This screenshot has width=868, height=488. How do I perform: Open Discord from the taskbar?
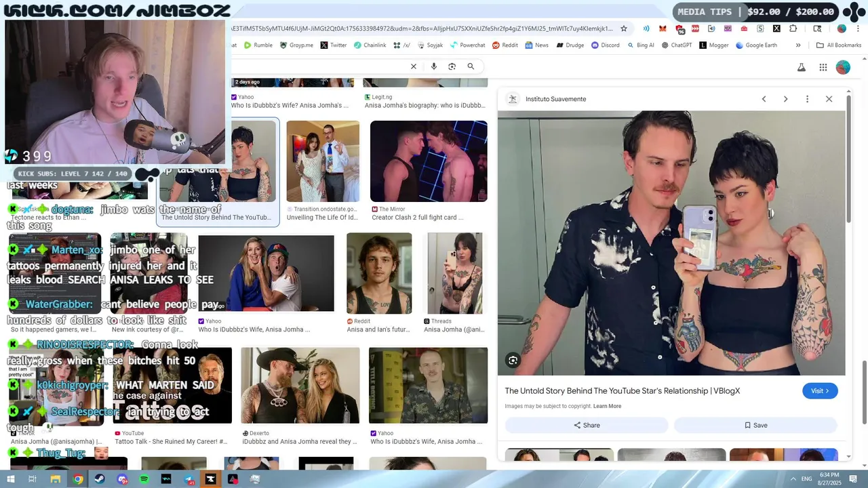[x=122, y=479]
